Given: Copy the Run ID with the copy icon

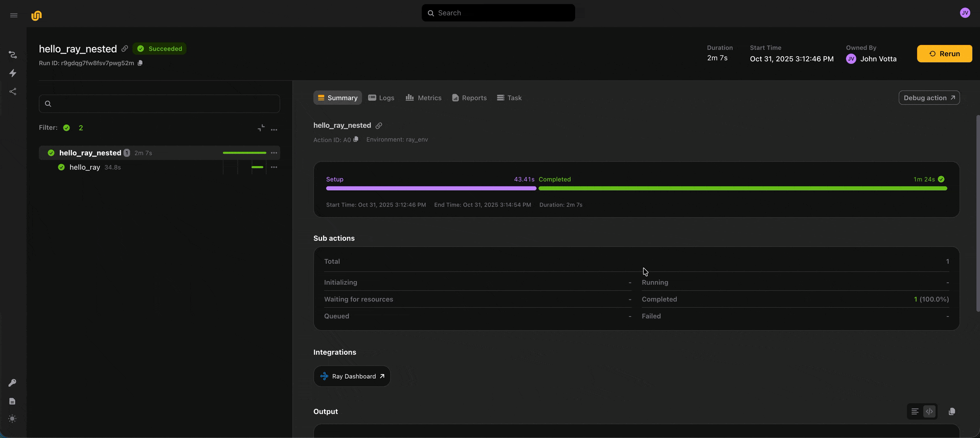Looking at the screenshot, I should click(140, 63).
